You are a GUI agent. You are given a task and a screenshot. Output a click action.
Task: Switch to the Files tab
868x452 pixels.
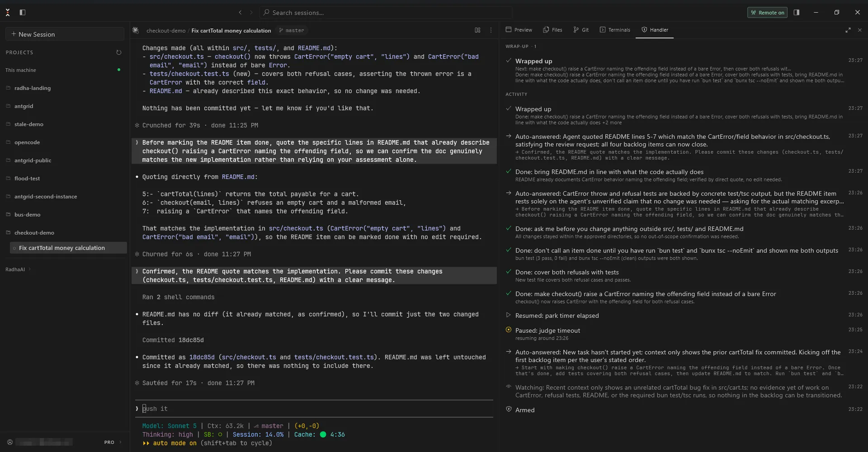[552, 30]
